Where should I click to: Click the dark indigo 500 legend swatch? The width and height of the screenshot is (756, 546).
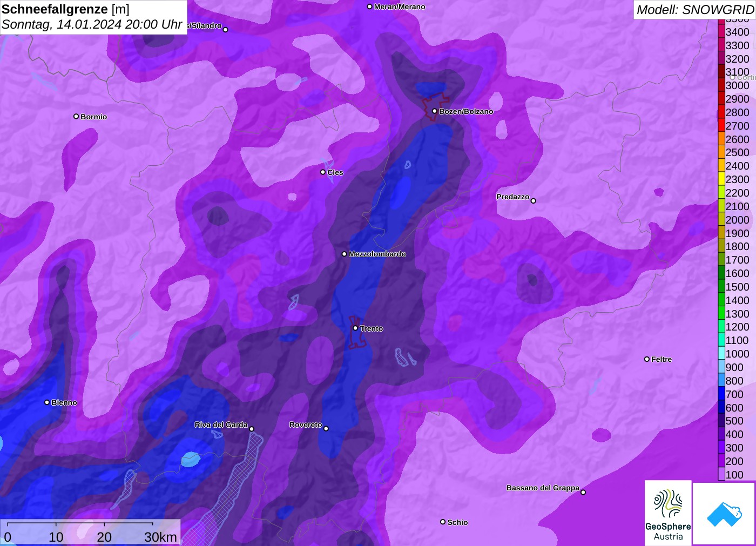721,421
